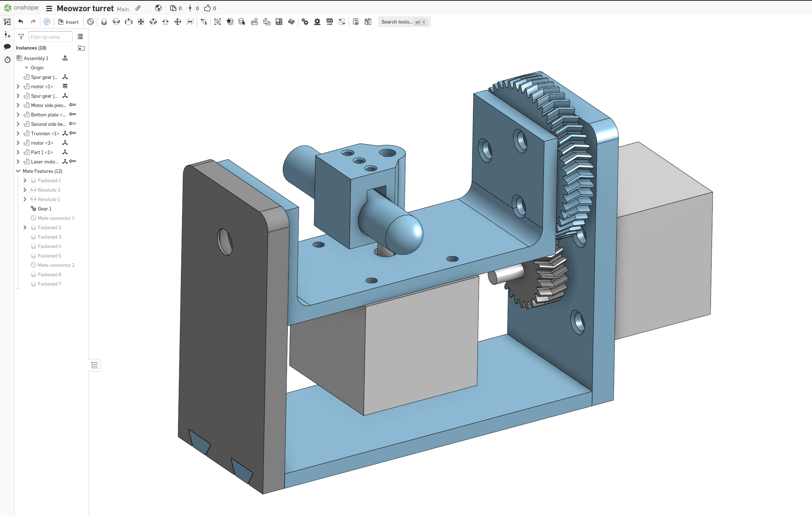Click the Filter by name field

coord(50,37)
